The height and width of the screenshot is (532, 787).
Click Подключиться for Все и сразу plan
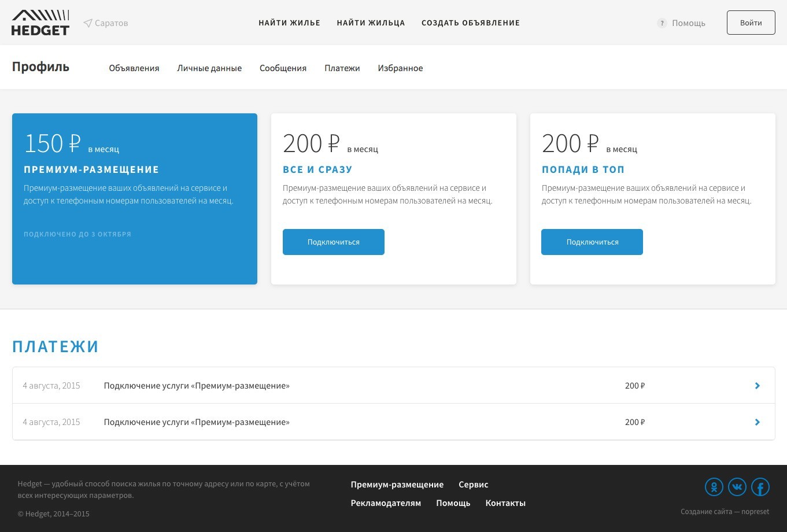333,242
